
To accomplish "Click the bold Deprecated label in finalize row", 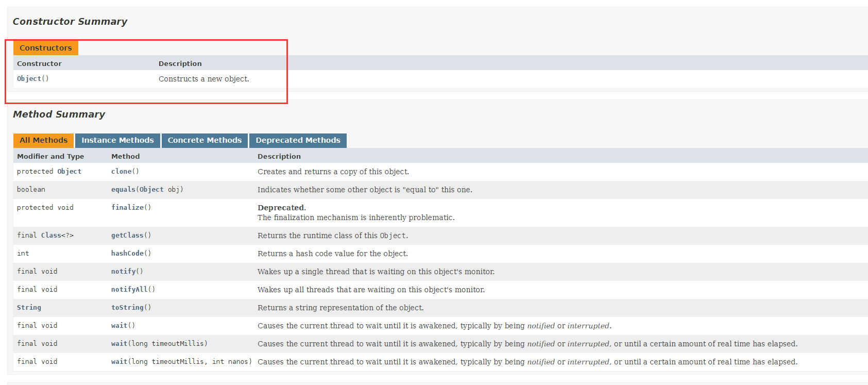I will (281, 208).
